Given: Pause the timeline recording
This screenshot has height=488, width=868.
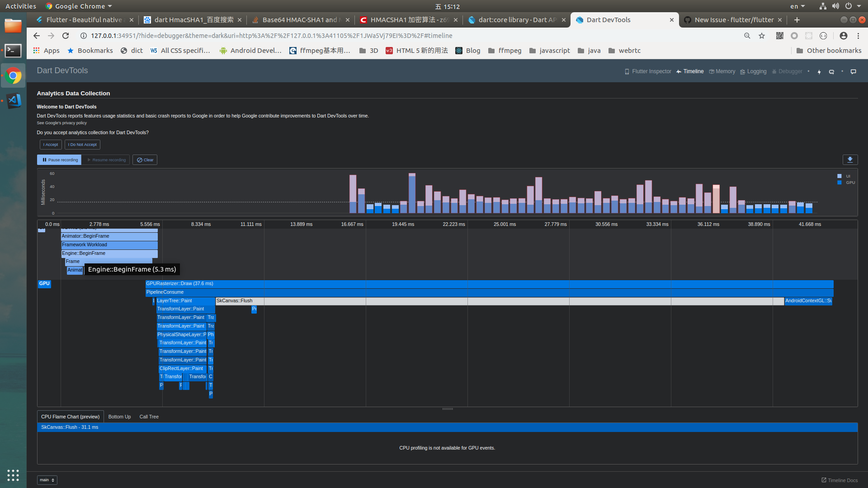Looking at the screenshot, I should [x=60, y=160].
